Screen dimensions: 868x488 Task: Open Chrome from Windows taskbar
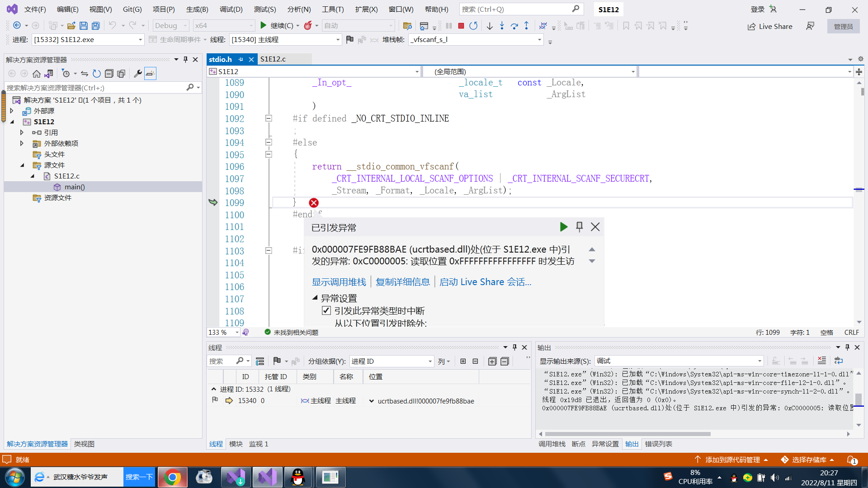click(x=172, y=477)
